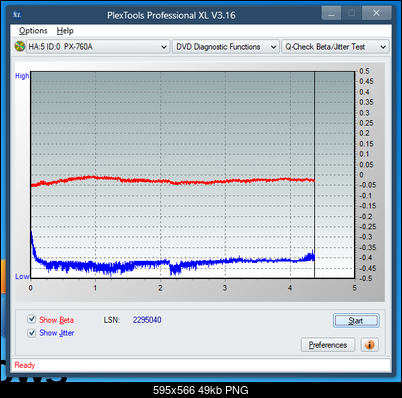Click the orange info icon button
The height and width of the screenshot is (398, 402).
pos(369,344)
